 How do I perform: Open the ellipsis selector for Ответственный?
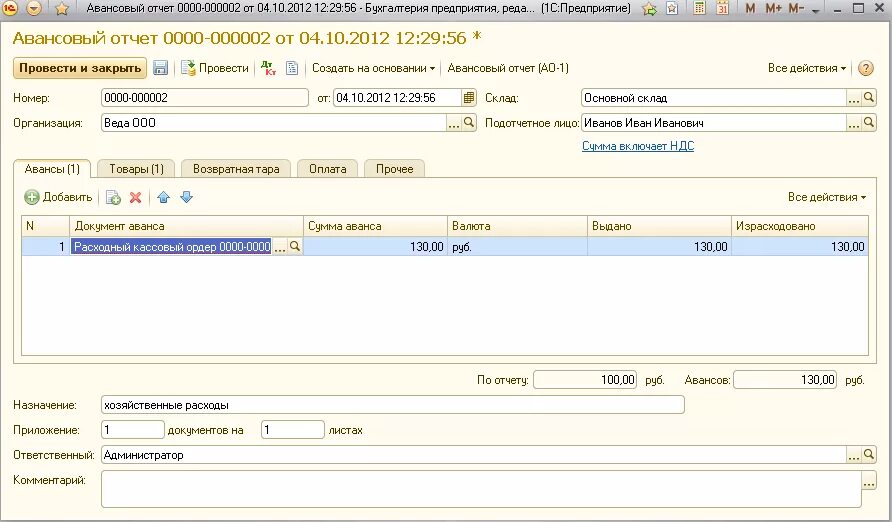(853, 455)
